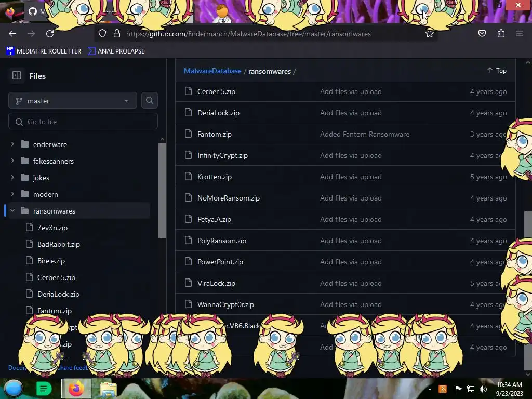
Task: Select Birele.zip in file tree
Action: tap(51, 261)
